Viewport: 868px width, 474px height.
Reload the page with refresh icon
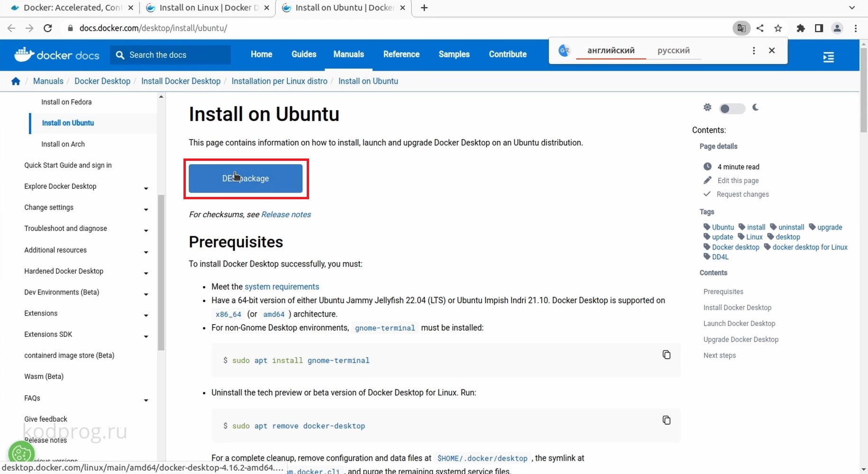coord(47,28)
